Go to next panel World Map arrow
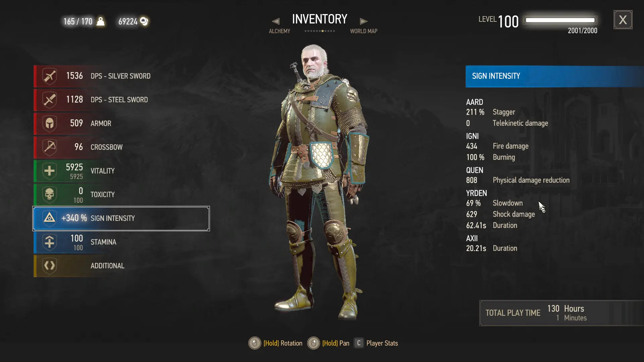Screen dimensions: 644x362 point(364,21)
